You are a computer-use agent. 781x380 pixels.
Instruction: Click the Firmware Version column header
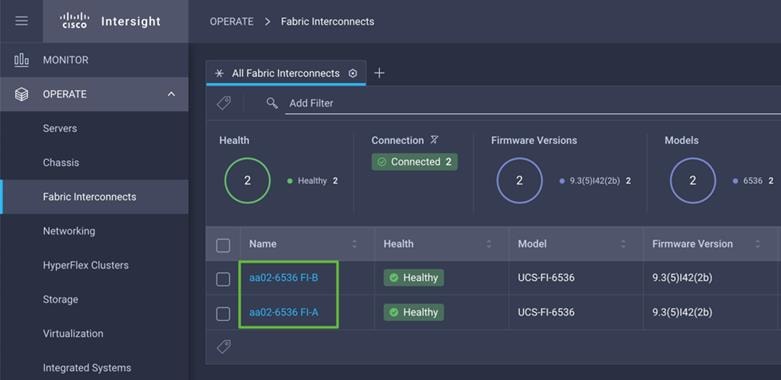tap(692, 244)
